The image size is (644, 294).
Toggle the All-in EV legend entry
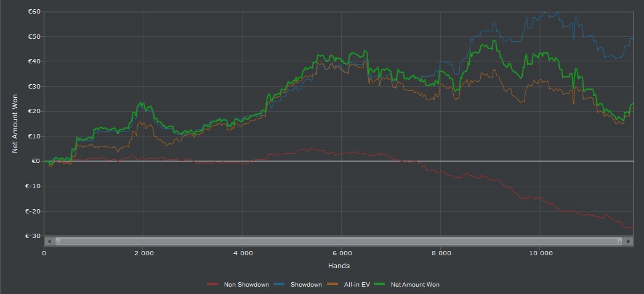tap(348, 284)
